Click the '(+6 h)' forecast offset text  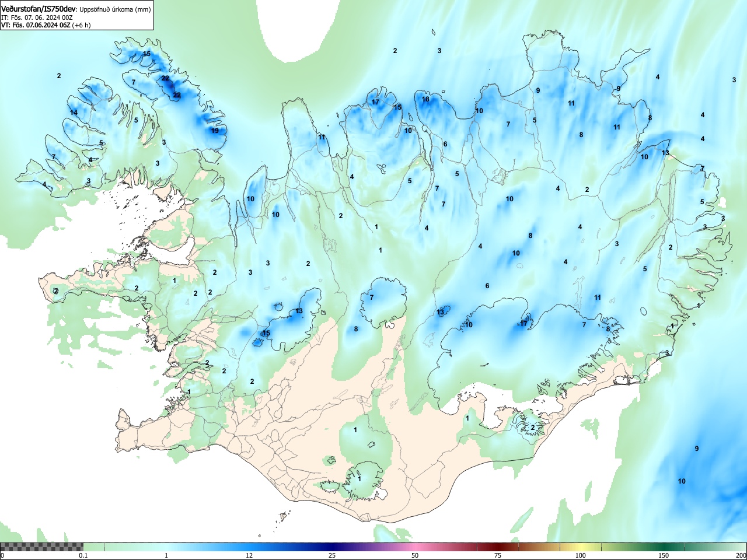click(x=81, y=25)
